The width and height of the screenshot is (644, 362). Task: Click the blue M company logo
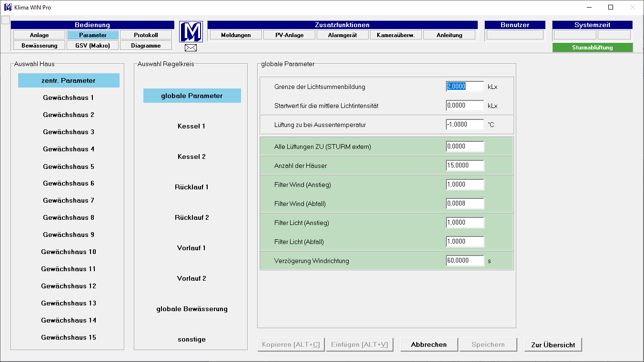pos(191,32)
